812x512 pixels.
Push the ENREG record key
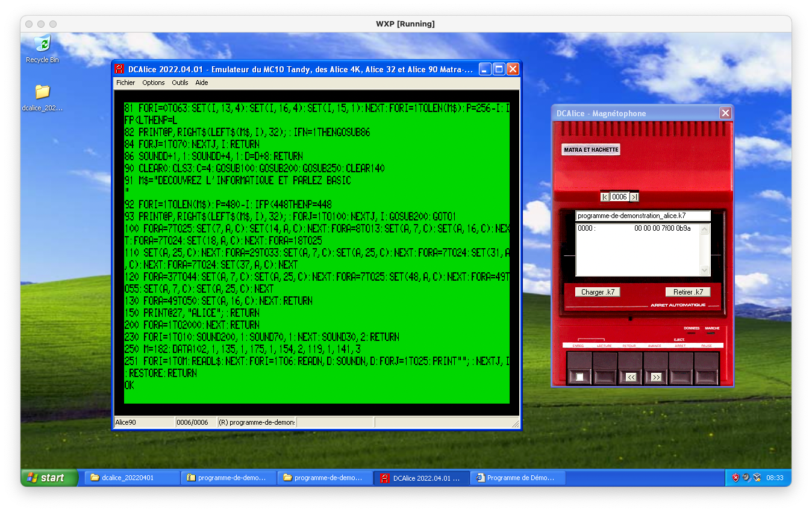(x=579, y=369)
